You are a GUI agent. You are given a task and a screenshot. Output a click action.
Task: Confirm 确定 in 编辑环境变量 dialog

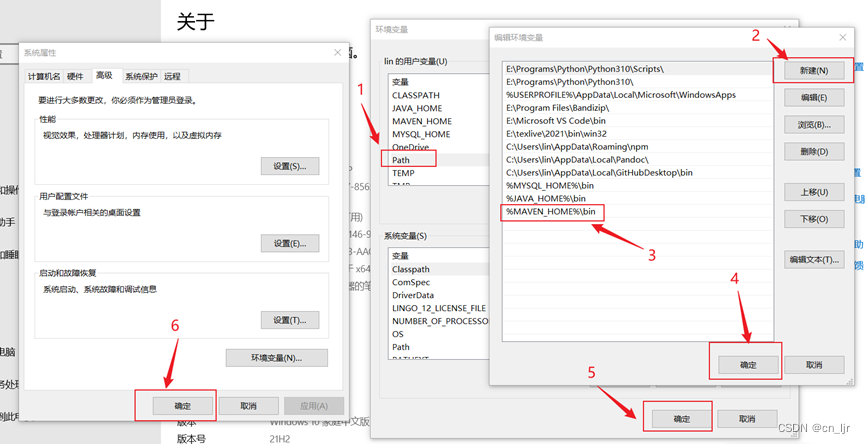pos(748,365)
